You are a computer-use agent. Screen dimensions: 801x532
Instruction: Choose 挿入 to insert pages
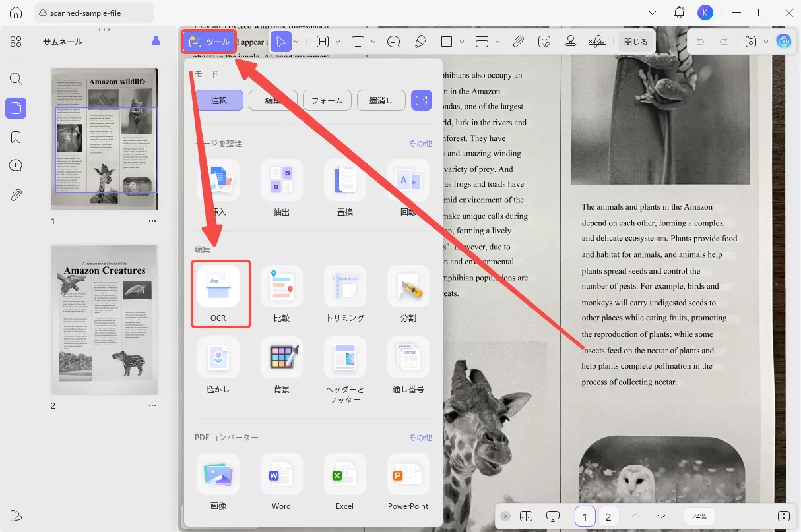218,189
